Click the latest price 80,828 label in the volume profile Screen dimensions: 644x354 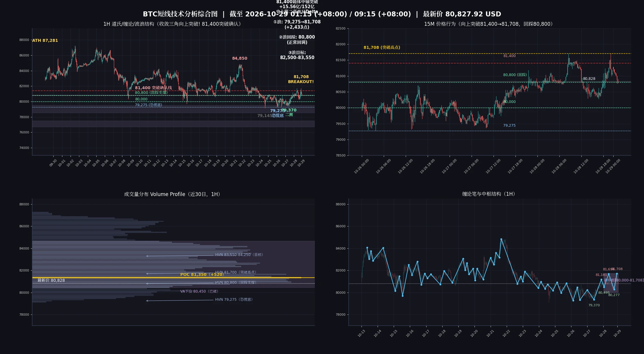click(51, 280)
